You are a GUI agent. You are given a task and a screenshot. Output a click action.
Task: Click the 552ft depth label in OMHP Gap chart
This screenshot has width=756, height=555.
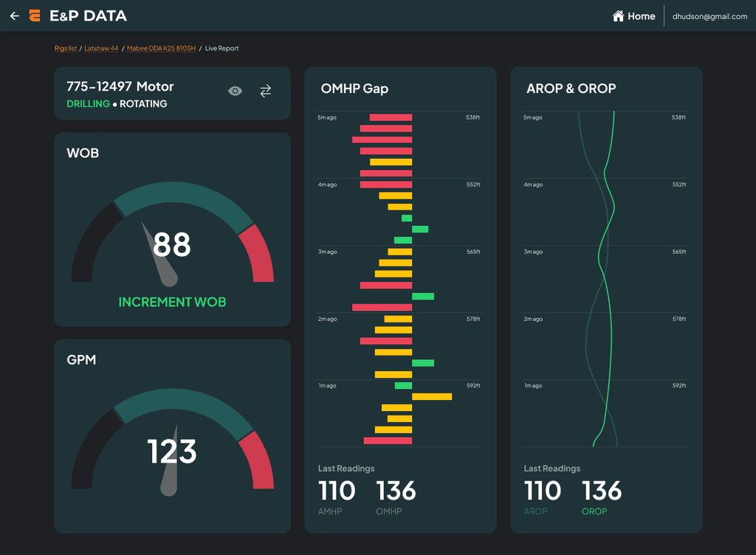click(x=473, y=185)
